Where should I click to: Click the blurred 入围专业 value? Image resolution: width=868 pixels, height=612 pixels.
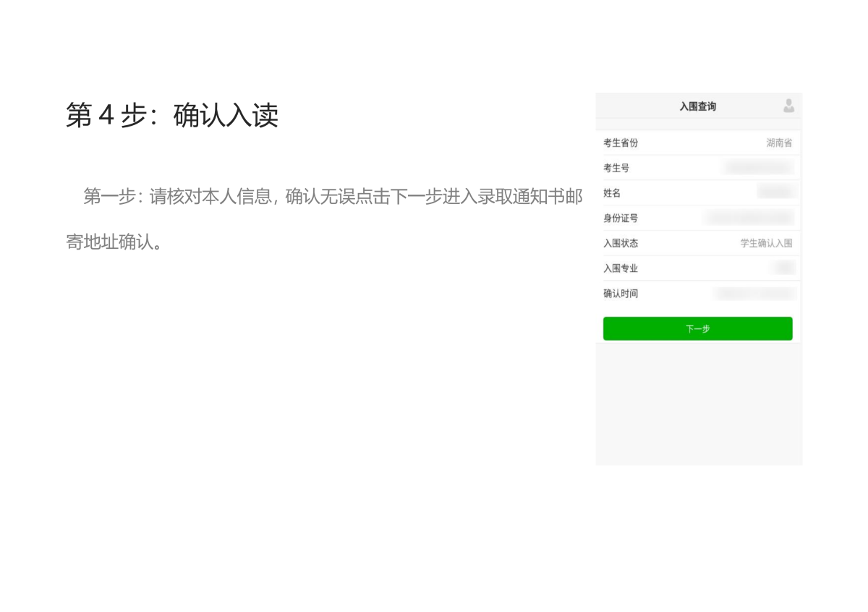[x=783, y=268]
